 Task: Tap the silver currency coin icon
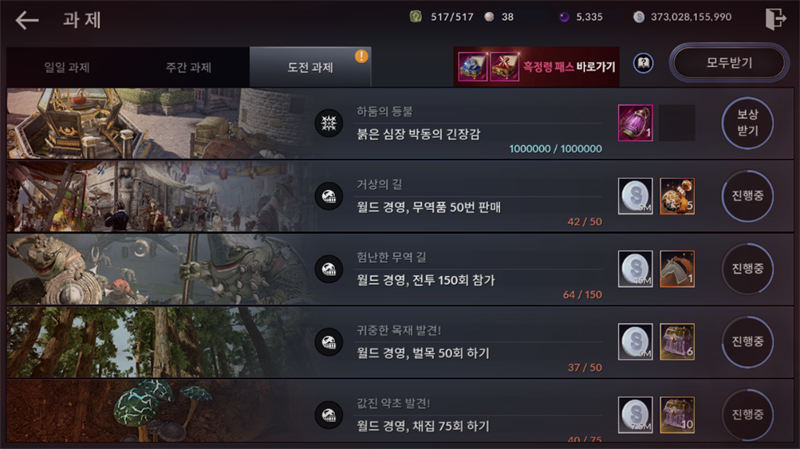click(x=638, y=17)
